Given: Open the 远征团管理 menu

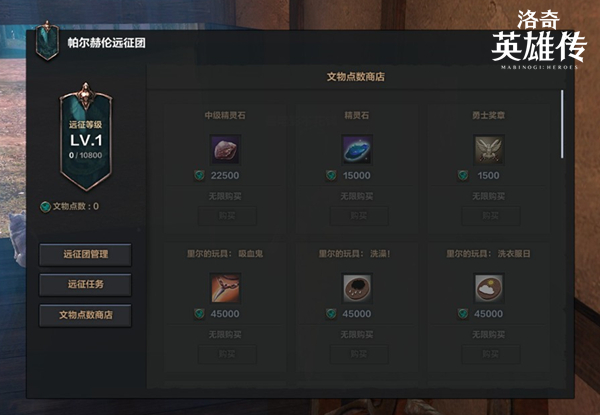Looking at the screenshot, I should [85, 254].
